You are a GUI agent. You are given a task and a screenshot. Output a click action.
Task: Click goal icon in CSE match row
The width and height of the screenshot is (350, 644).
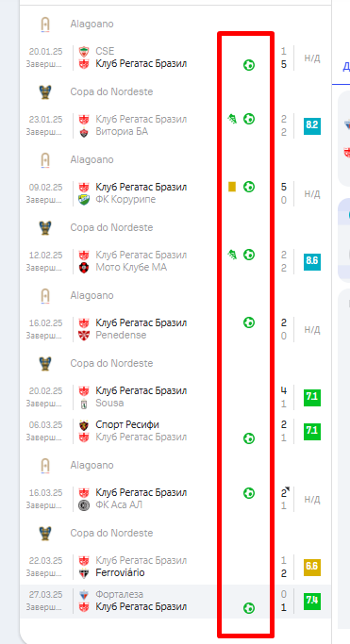click(x=248, y=65)
